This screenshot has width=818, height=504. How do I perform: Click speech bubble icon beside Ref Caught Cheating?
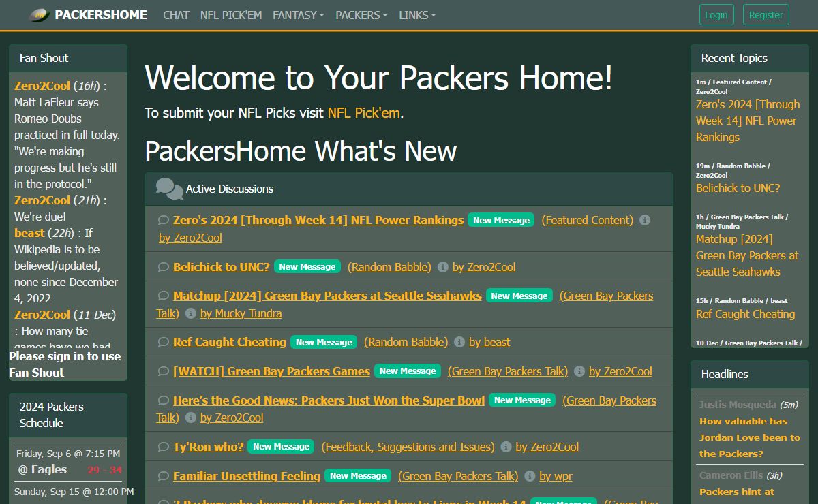coord(164,342)
